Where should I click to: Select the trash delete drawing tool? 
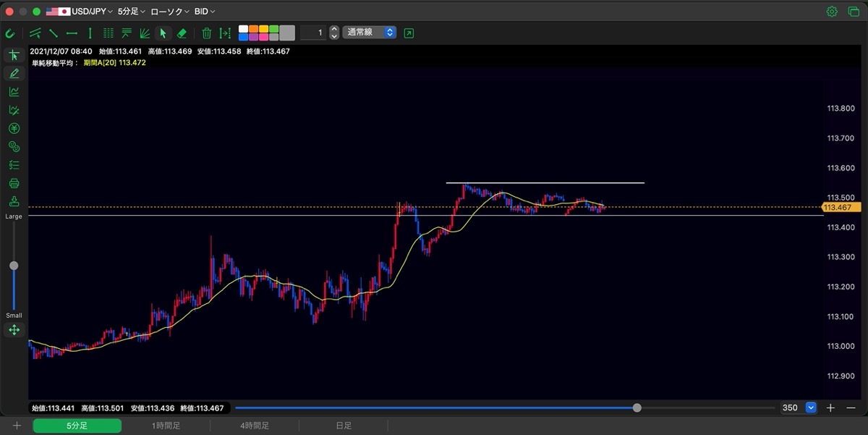(207, 33)
